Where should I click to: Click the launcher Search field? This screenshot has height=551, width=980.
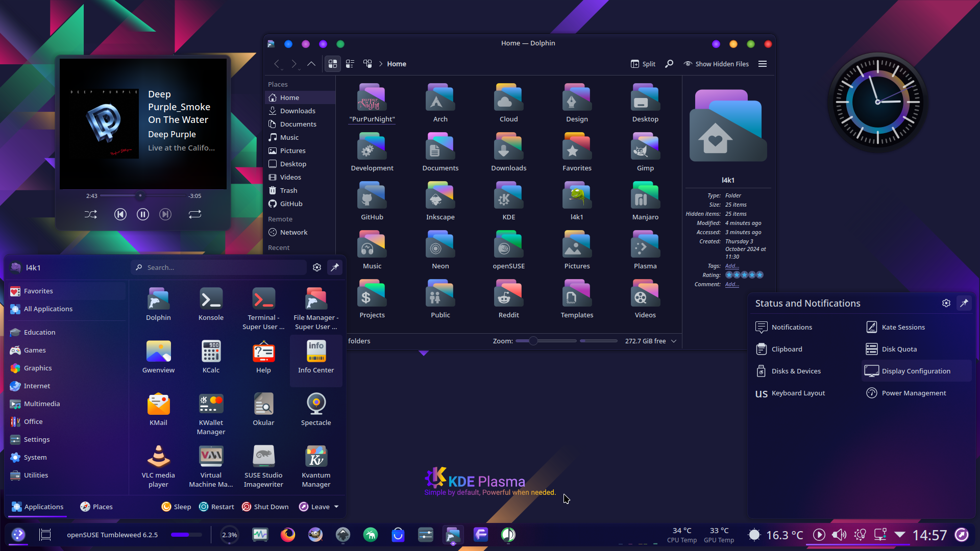point(218,267)
